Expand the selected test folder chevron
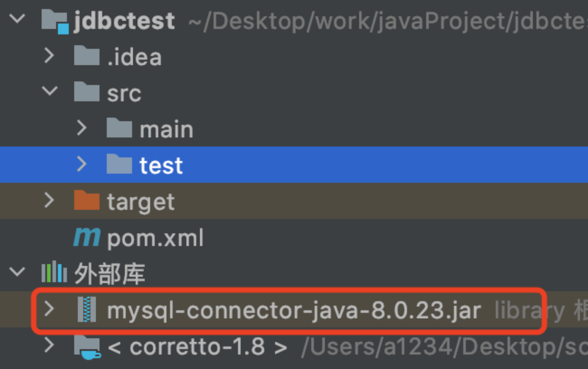Viewport: 588px width, 369px height. pyautogui.click(x=82, y=164)
